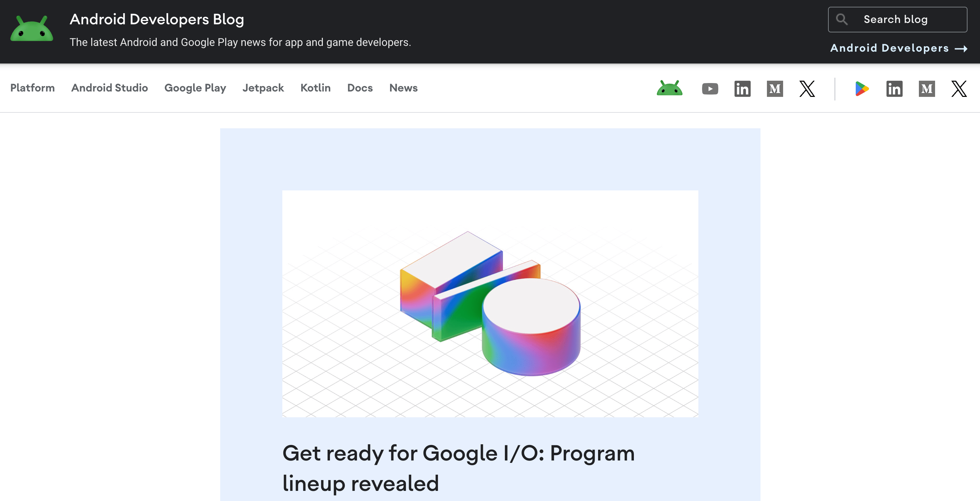The image size is (980, 501).
Task: Open the rightmost X icon
Action: (959, 89)
